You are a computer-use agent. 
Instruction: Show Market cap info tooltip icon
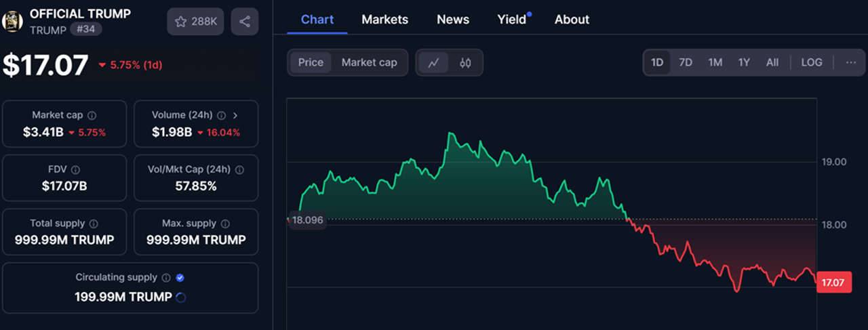(92, 115)
